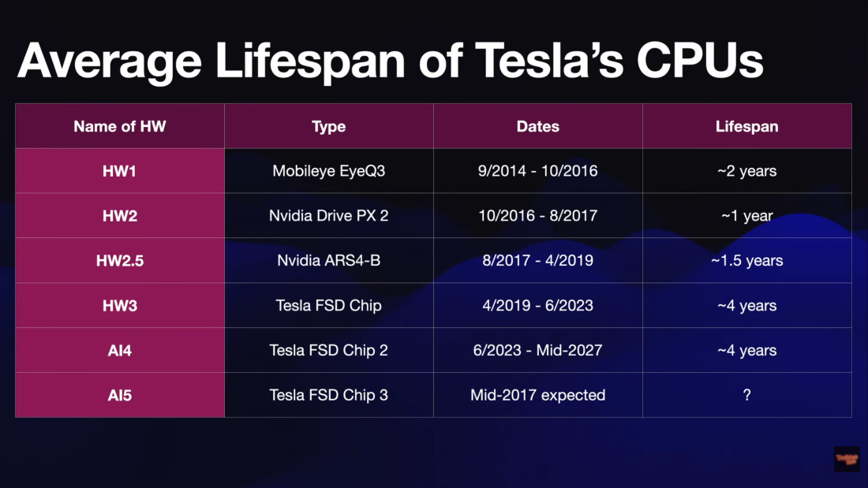The height and width of the screenshot is (488, 868).
Task: Click the 9/2014 - 10/2016 dates cell
Action: coord(537,170)
